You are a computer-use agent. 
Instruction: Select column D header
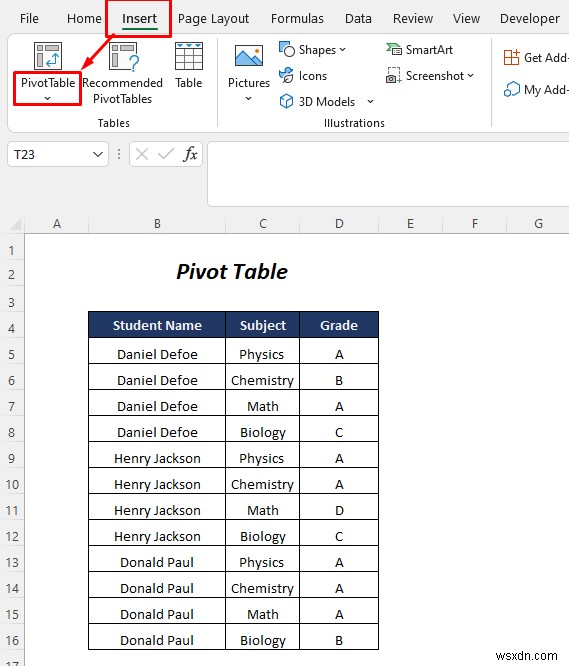tap(339, 224)
